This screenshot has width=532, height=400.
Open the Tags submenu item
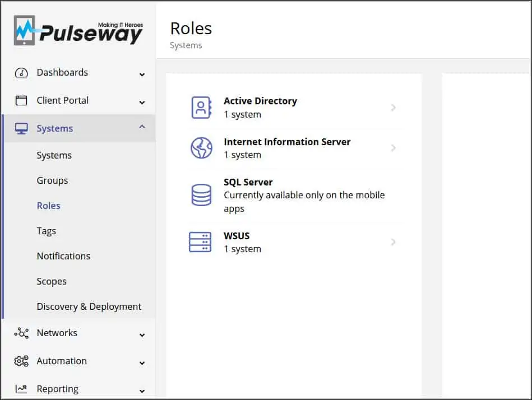click(47, 231)
